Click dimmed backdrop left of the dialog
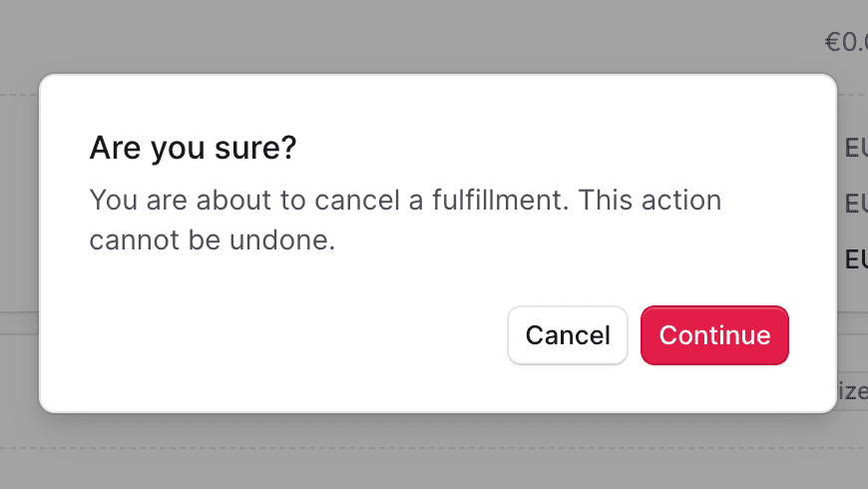Screen dimensions: 868x489 tap(19, 244)
